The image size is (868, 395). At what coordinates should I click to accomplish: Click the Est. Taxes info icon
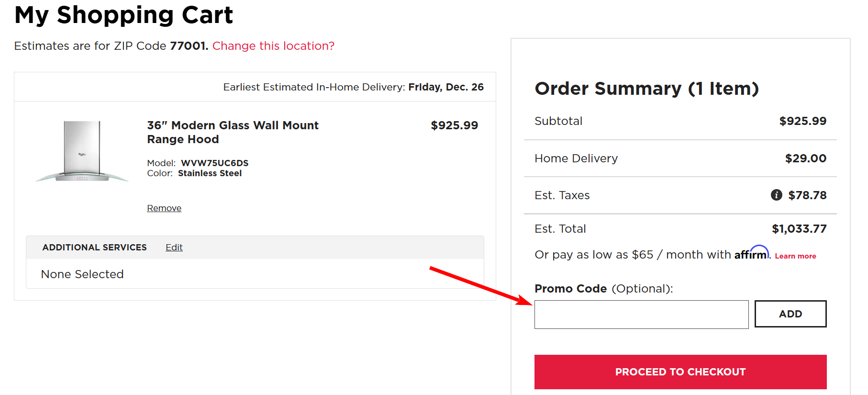[776, 195]
